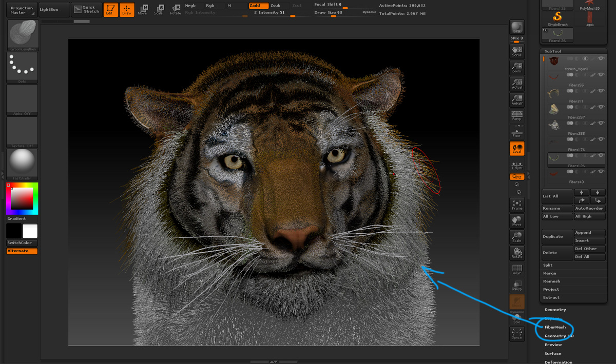Expand the Merge section

[549, 273]
